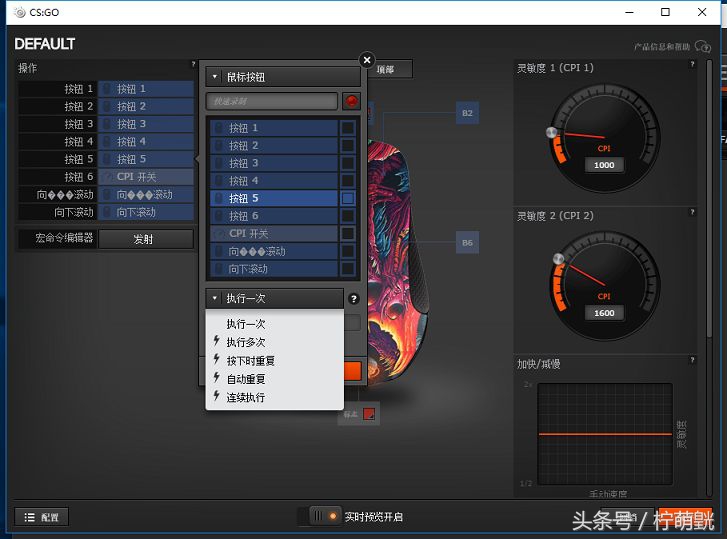The width and height of the screenshot is (727, 539).
Task: Tick checkbox for 按钮 6 in popup
Action: 348,216
